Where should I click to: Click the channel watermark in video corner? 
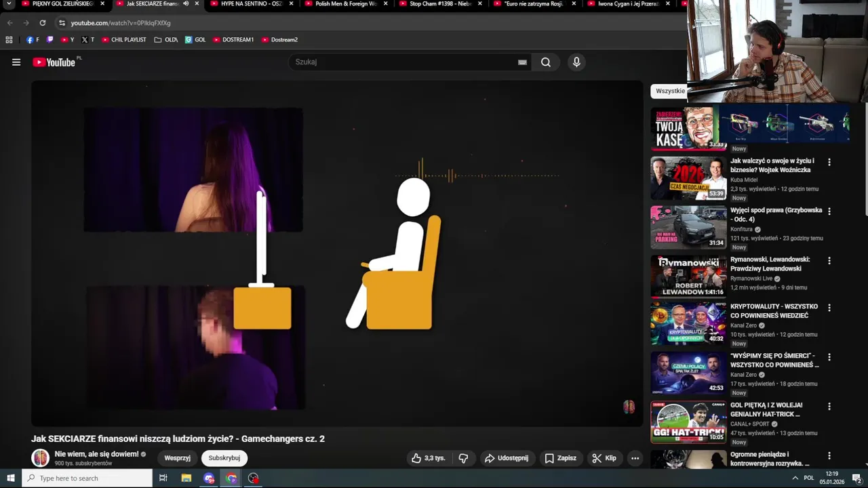[x=629, y=407]
